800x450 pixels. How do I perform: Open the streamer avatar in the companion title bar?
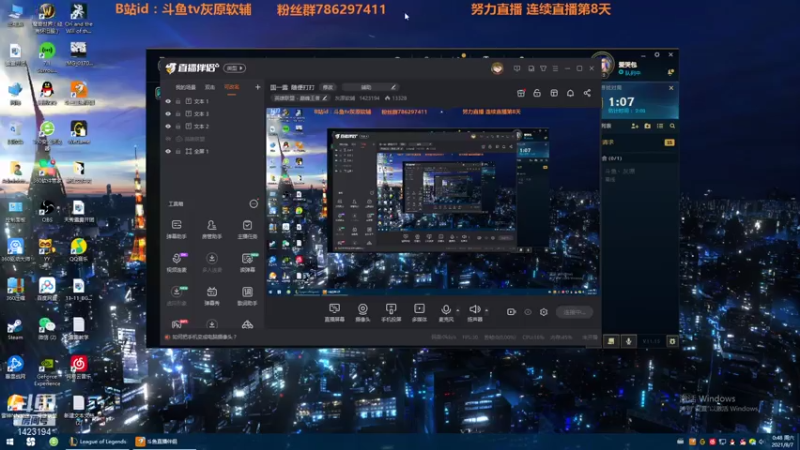click(497, 68)
